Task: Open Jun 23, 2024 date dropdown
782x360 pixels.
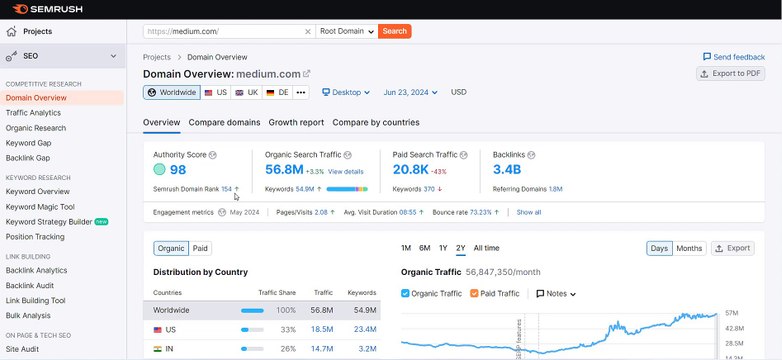Action: pyautogui.click(x=410, y=92)
